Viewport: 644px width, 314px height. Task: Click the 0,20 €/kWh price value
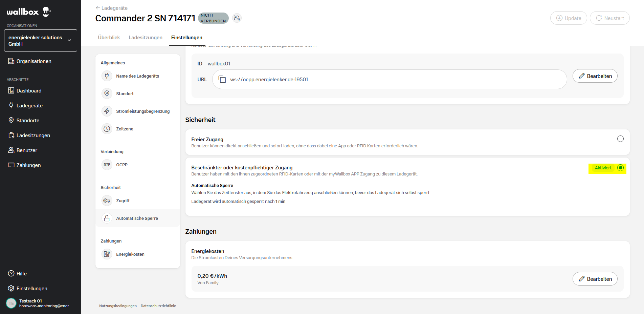212,276
